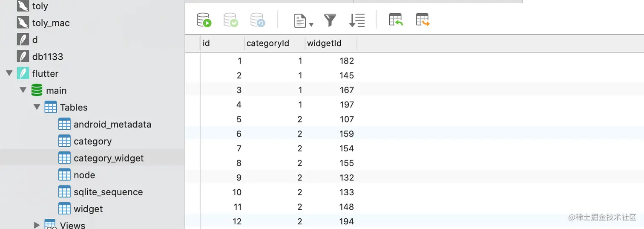Viewport: 644px width, 229px height.
Task: Select toly connection label
Action: pos(40,6)
